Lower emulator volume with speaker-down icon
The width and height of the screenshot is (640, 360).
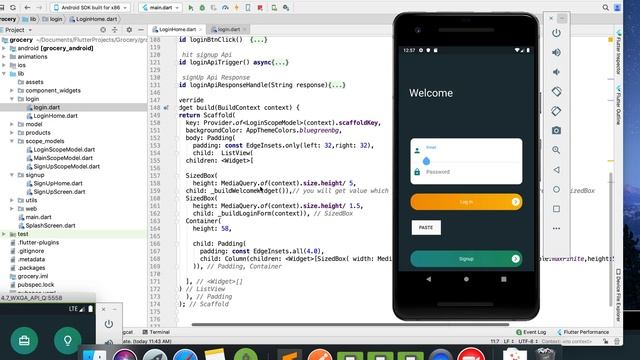coord(556,72)
